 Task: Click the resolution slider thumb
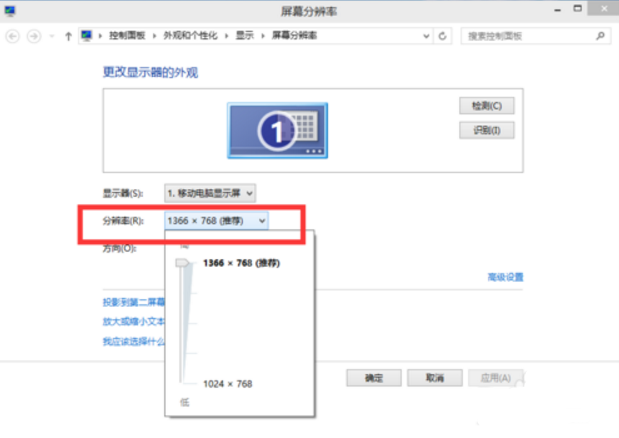pyautogui.click(x=182, y=263)
